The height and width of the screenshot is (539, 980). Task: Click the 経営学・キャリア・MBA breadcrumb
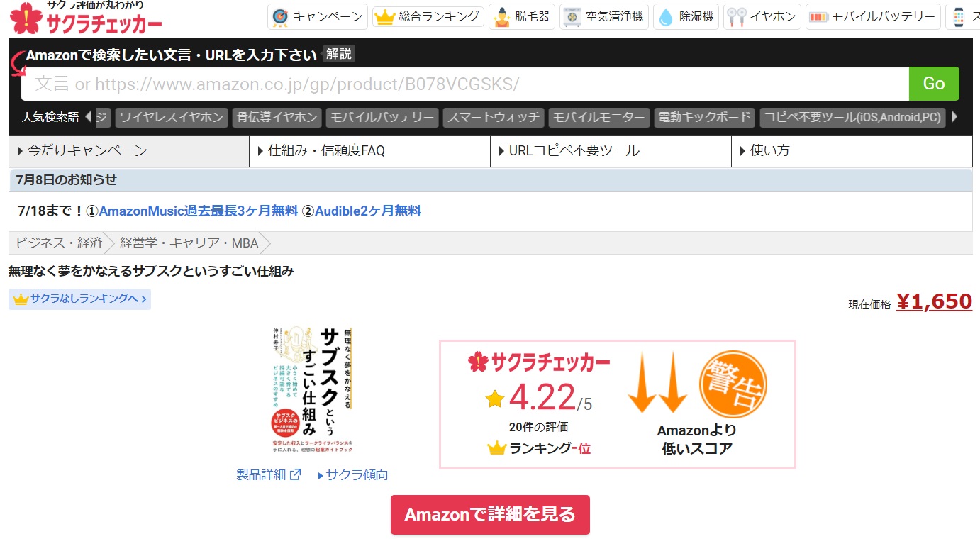[x=189, y=243]
